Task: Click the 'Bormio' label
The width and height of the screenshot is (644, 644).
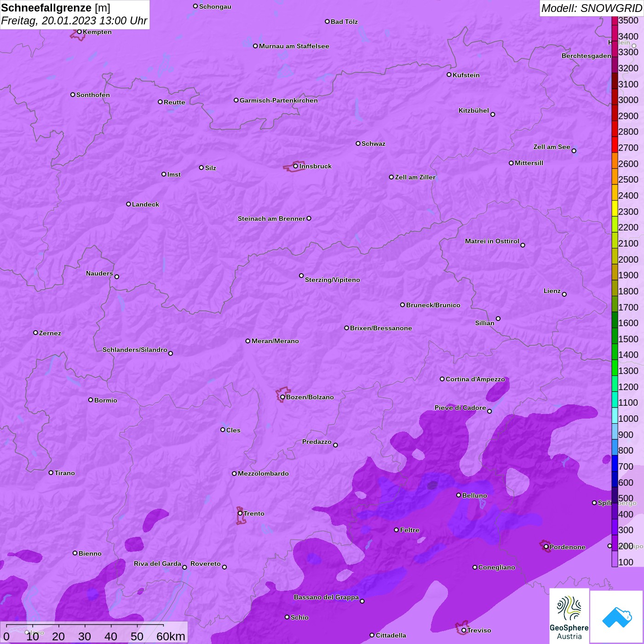Action: (x=106, y=400)
